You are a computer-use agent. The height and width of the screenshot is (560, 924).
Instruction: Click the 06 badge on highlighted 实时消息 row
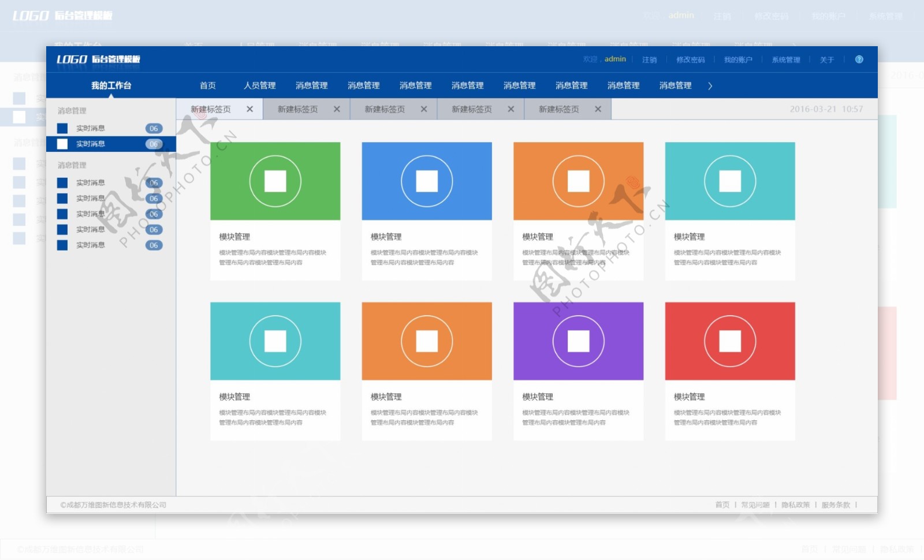(154, 144)
